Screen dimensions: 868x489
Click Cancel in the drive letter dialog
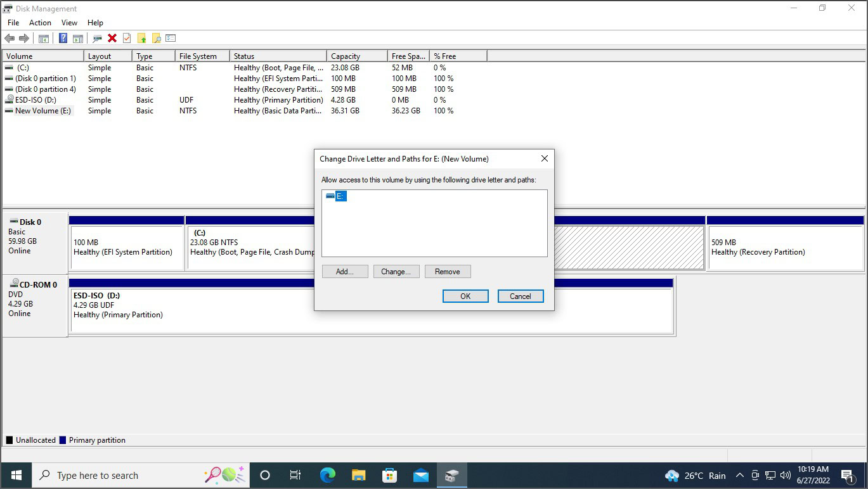click(521, 296)
